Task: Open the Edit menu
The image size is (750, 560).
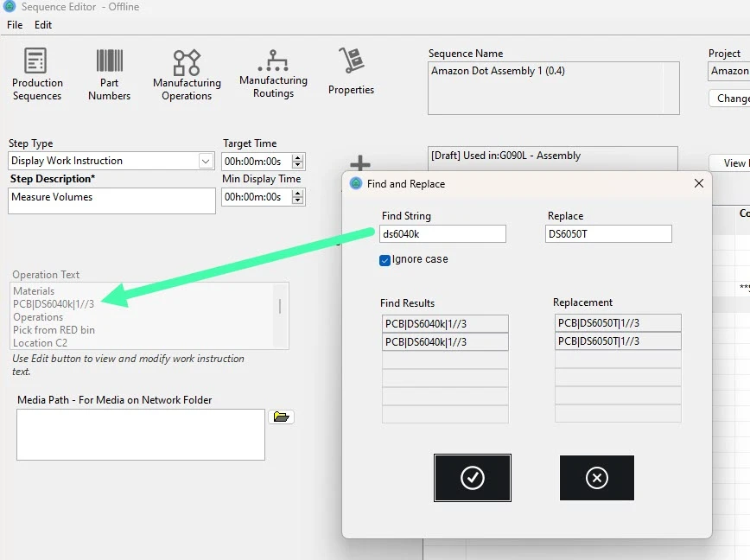Action: 43,25
